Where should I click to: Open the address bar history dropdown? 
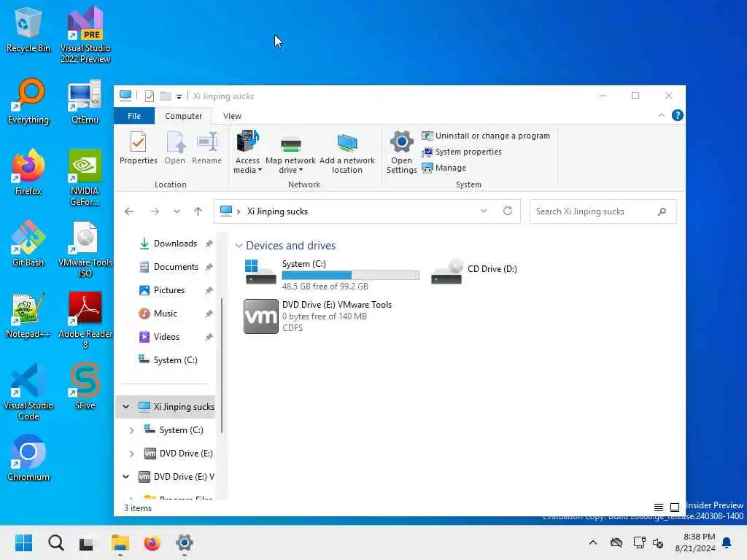point(484,211)
